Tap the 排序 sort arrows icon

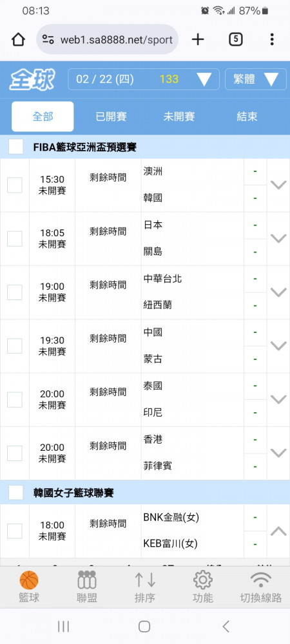click(144, 580)
